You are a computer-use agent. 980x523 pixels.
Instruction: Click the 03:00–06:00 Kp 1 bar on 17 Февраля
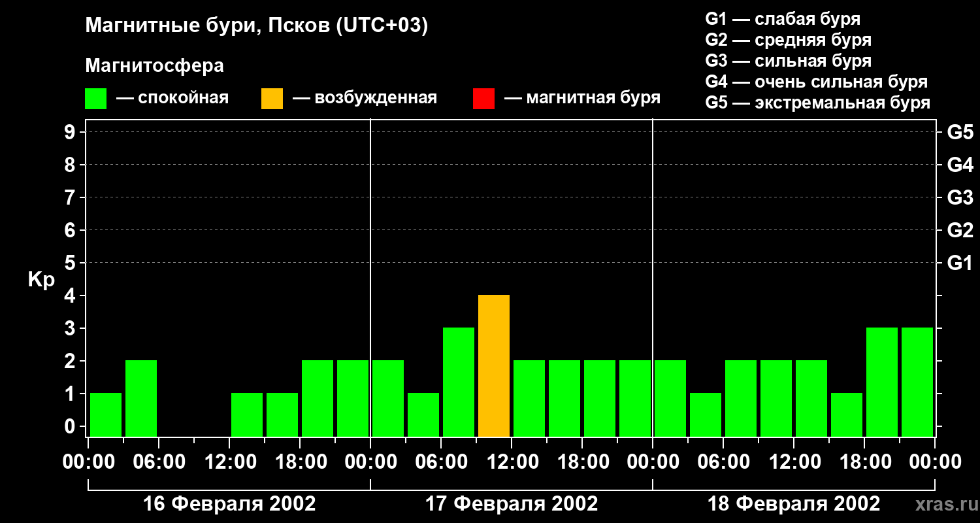coord(423,414)
